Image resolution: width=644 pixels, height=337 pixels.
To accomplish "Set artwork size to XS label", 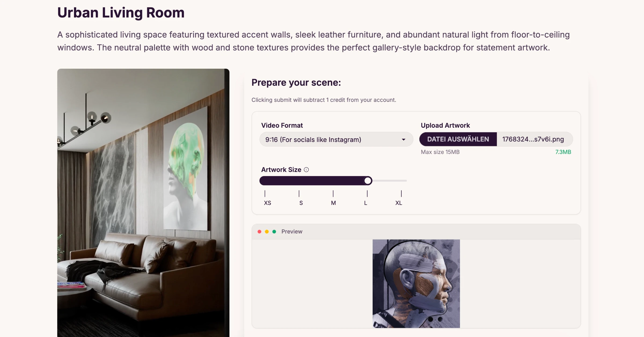I will click(267, 203).
